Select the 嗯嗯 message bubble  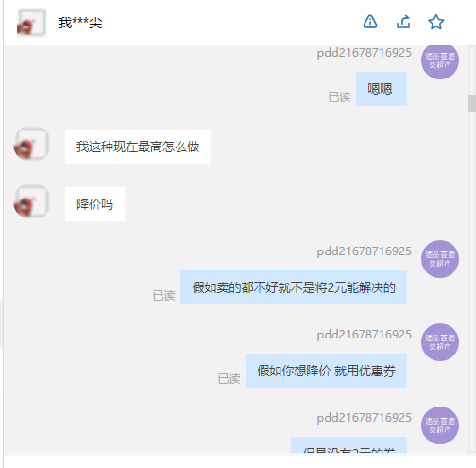tap(382, 89)
